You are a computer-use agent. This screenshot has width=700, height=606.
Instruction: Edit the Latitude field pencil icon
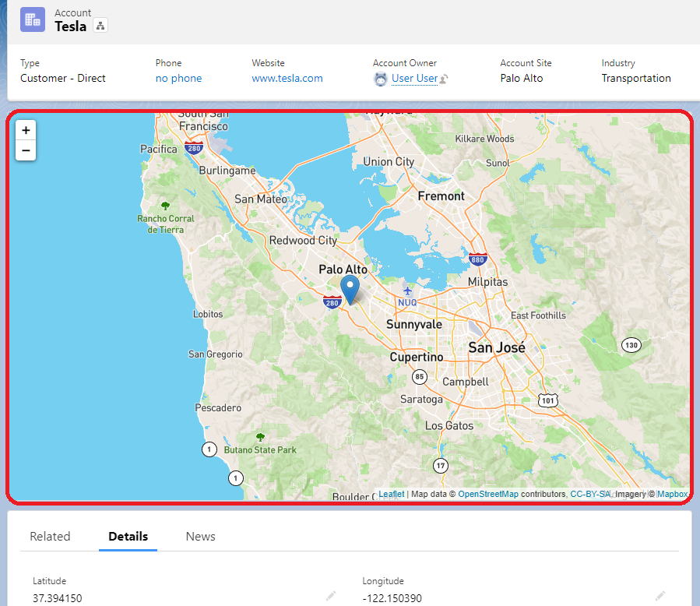pyautogui.click(x=331, y=596)
